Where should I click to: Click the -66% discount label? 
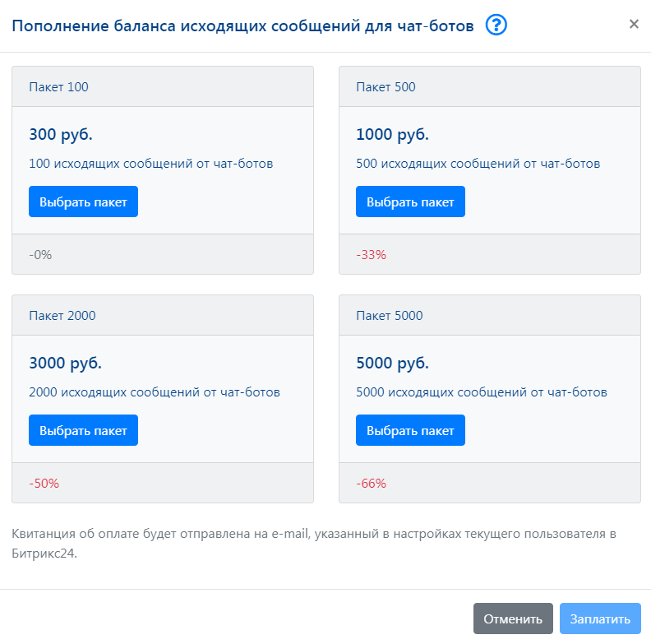(x=372, y=484)
